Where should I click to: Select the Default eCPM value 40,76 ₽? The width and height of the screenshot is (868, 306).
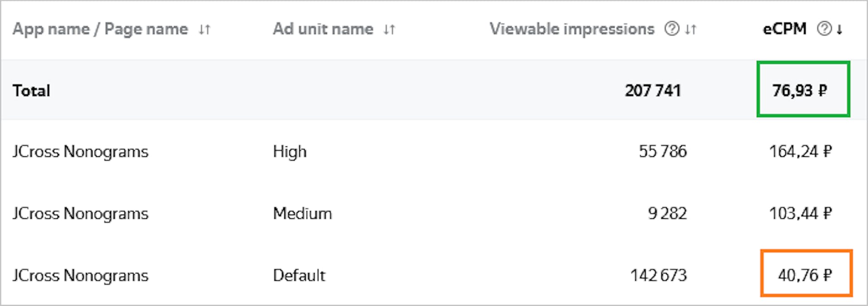pyautogui.click(x=805, y=275)
